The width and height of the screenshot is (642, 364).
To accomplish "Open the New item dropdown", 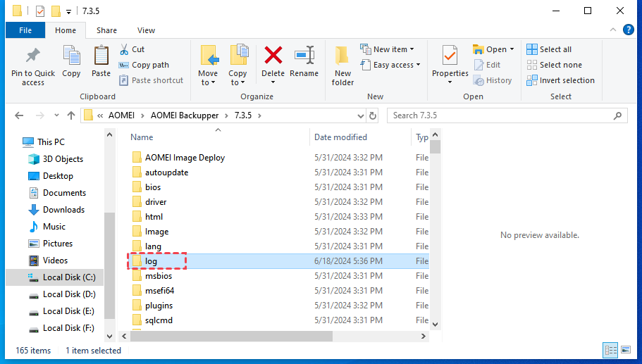I will coord(388,49).
